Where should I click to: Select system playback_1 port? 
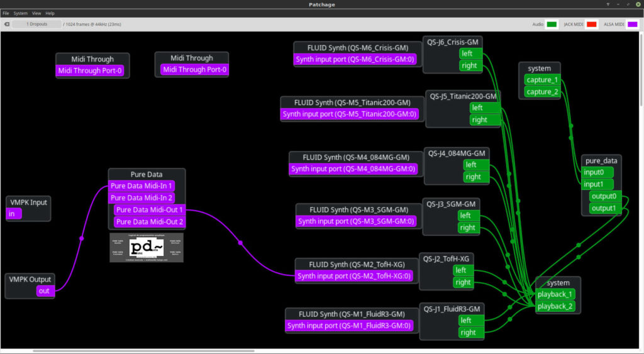pos(555,294)
